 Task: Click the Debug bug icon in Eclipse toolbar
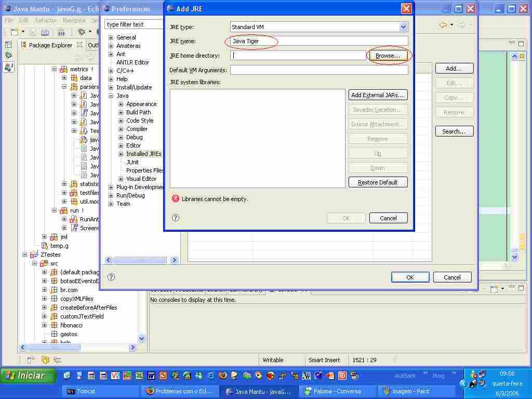pyautogui.click(x=81, y=32)
